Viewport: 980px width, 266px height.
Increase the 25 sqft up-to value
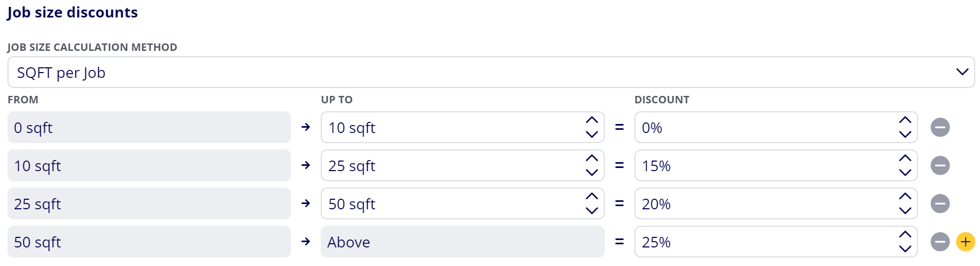591,158
